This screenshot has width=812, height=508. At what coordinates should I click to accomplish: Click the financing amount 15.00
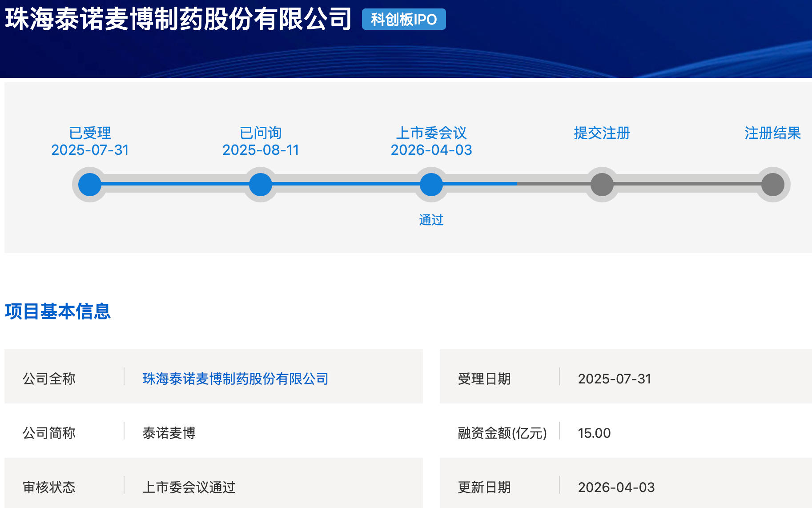tap(594, 433)
